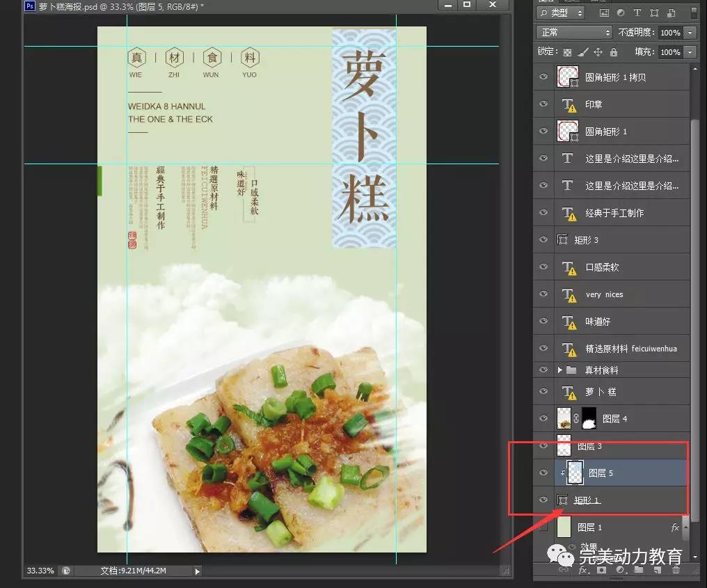Click the 33.33% zoom level field
The height and width of the screenshot is (588, 707).
[x=40, y=571]
